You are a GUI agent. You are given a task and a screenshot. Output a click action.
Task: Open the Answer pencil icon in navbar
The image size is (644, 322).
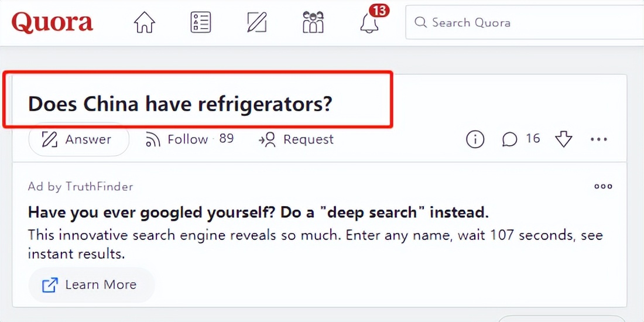[x=256, y=22]
